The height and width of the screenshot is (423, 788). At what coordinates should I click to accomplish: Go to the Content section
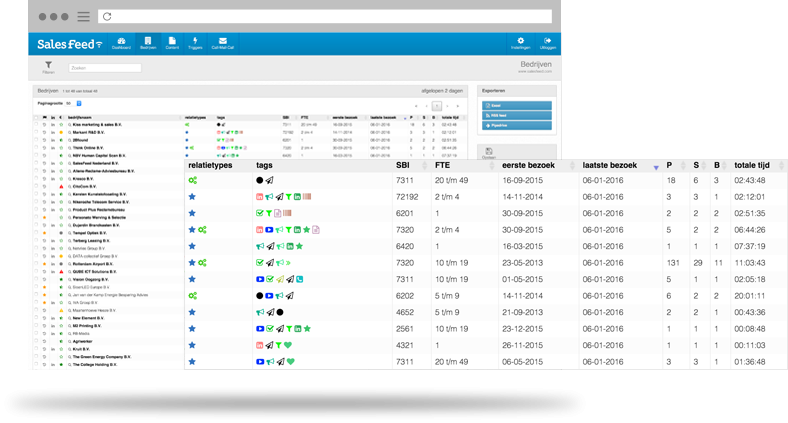(172, 44)
